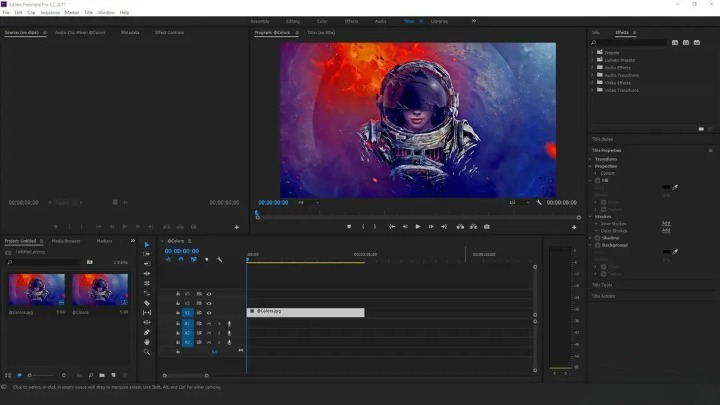Click the Extract button in Program monitor
Viewport: 720px width, 405px height.
coord(473,227)
